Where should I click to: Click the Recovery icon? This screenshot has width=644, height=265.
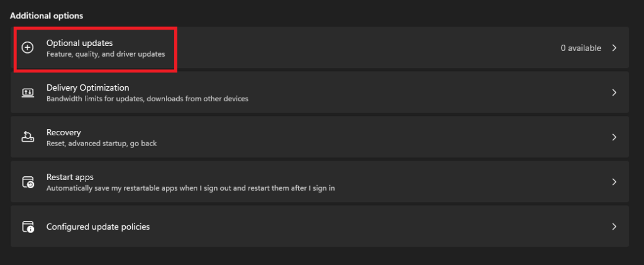pos(28,137)
